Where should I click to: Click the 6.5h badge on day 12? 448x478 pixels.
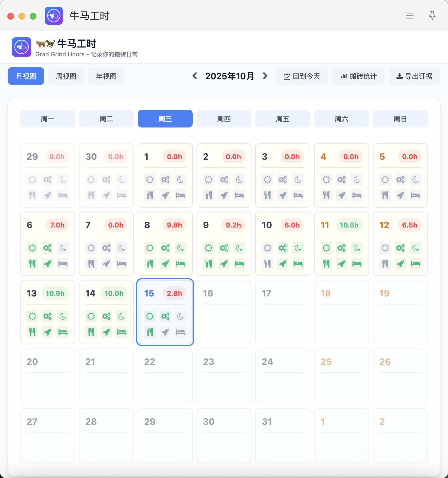click(x=410, y=225)
